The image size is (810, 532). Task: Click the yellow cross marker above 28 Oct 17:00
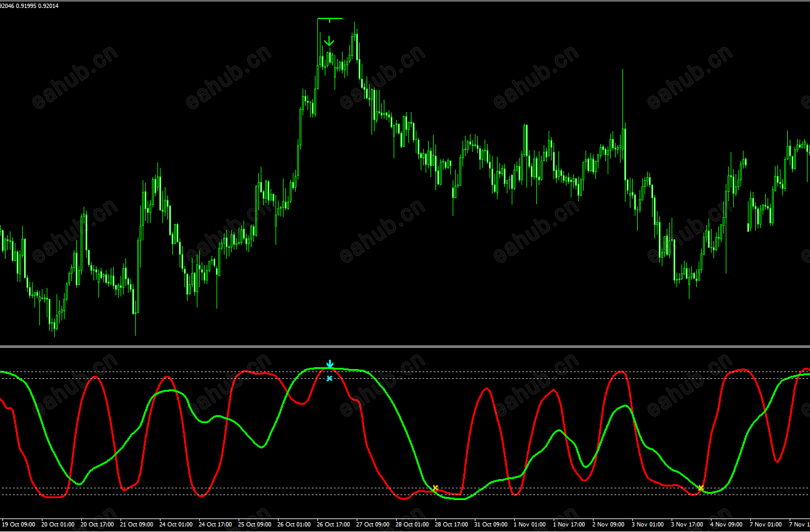[435, 488]
